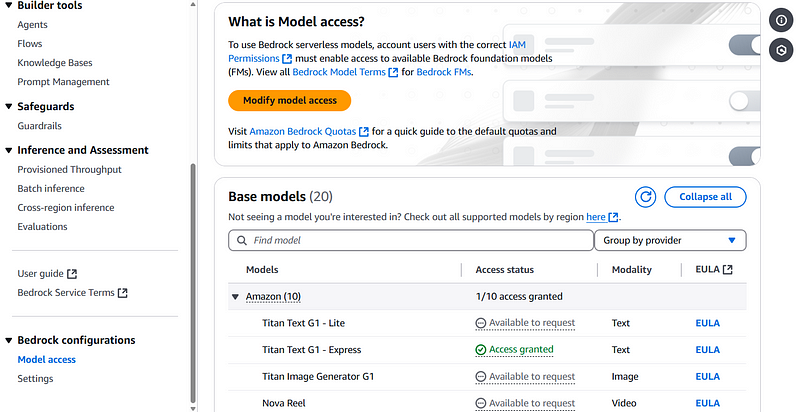Click the info panel icon at top right
Viewport: 800px width, 412px height.
(x=781, y=20)
